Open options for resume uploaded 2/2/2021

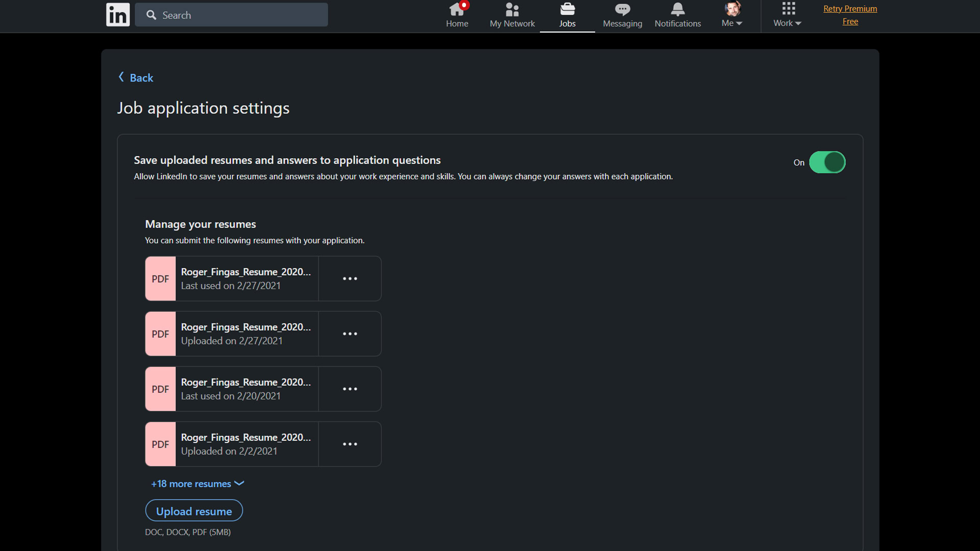coord(350,444)
